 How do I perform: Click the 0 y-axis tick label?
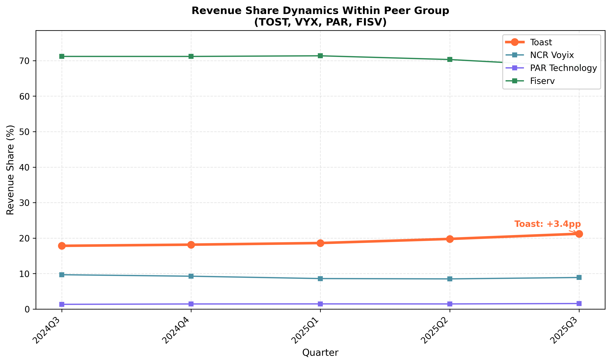27,309
